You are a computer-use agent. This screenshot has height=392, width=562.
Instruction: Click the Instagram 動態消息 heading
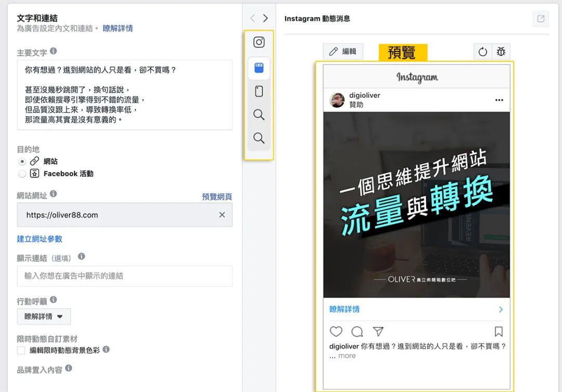point(317,19)
